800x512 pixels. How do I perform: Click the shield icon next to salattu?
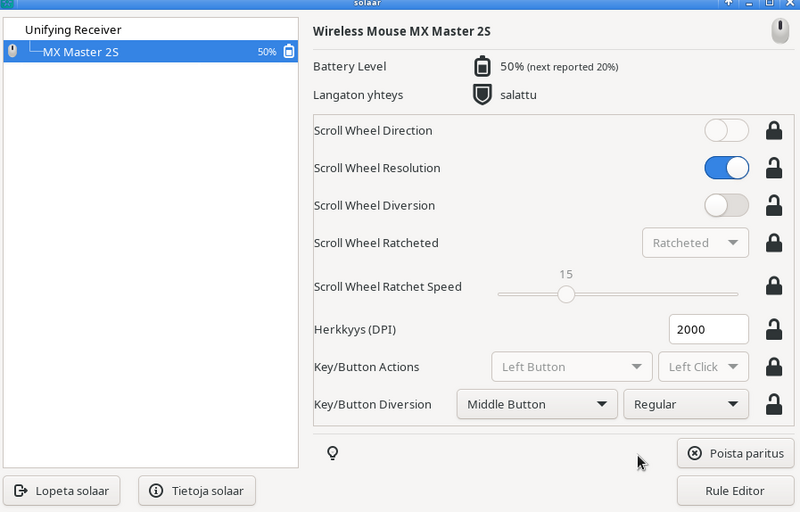pyautogui.click(x=482, y=95)
